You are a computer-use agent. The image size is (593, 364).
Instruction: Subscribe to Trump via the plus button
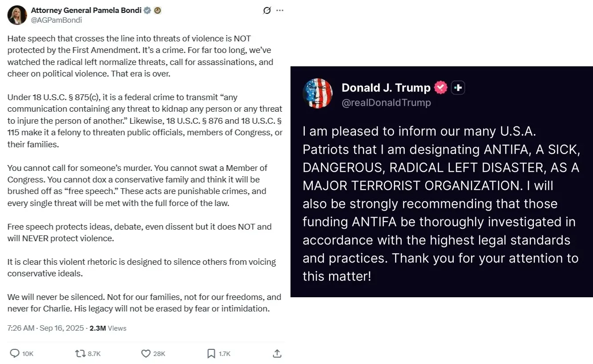click(458, 88)
